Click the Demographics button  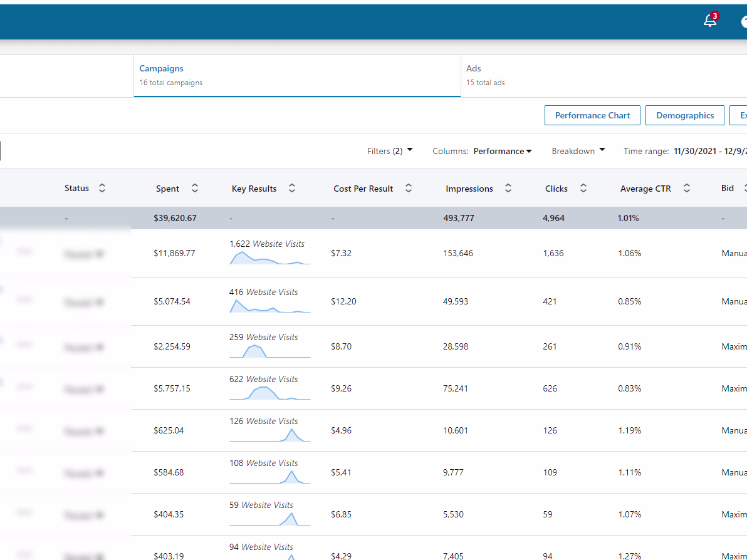pyautogui.click(x=684, y=115)
